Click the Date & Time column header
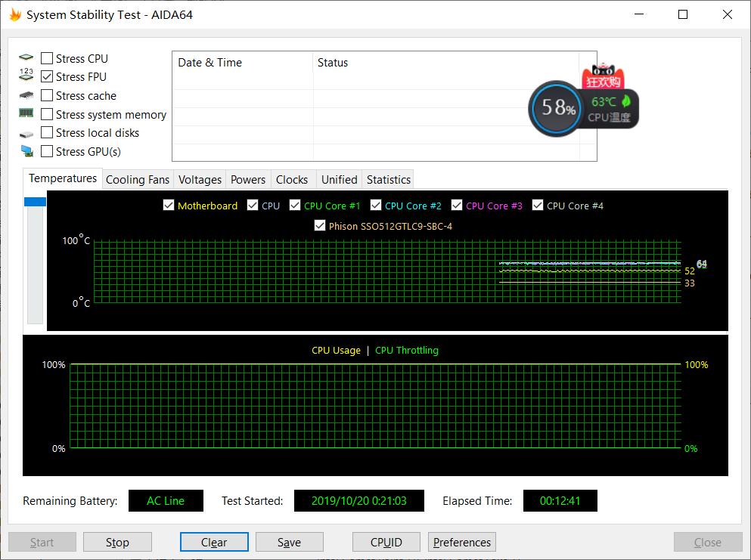This screenshot has height=560, width=751. [210, 63]
